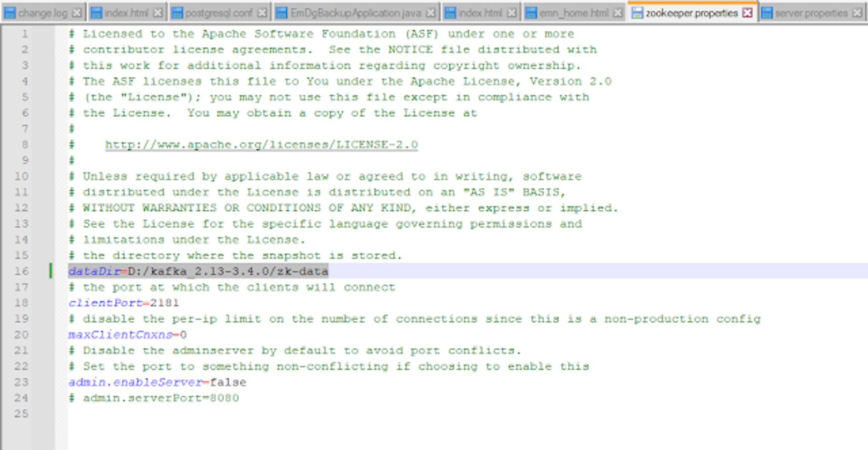Screen dimensions: 868x450
Task: Select line number 23 in the margin
Action: click(x=21, y=382)
